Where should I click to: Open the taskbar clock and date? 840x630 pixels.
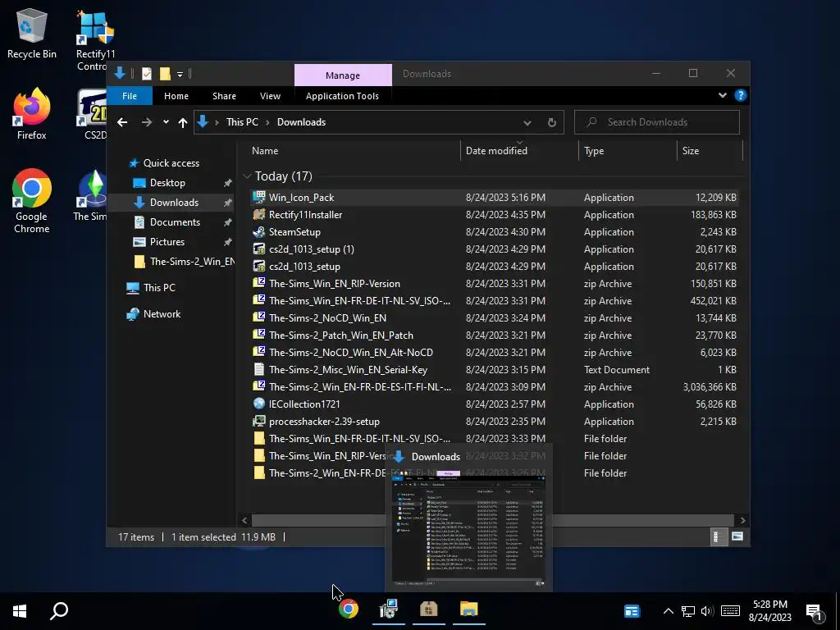(x=769, y=610)
